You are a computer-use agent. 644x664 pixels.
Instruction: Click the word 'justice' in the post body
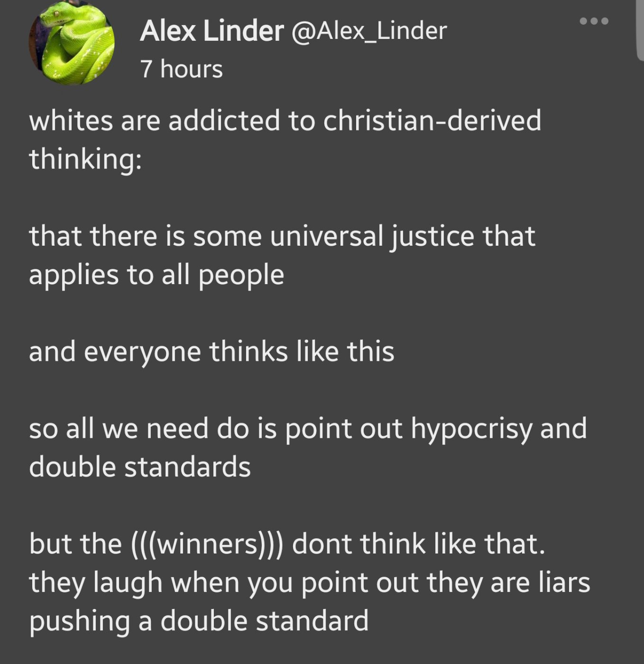(x=432, y=237)
